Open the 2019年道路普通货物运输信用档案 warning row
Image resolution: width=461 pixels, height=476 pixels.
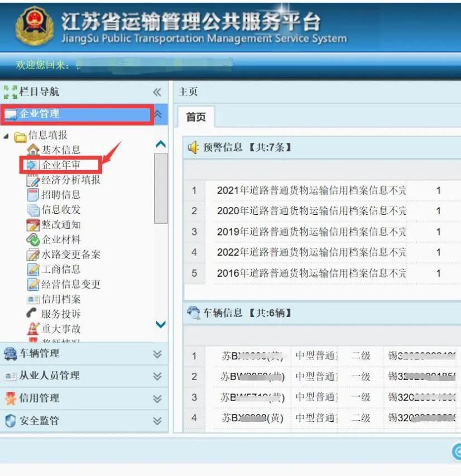tap(311, 232)
